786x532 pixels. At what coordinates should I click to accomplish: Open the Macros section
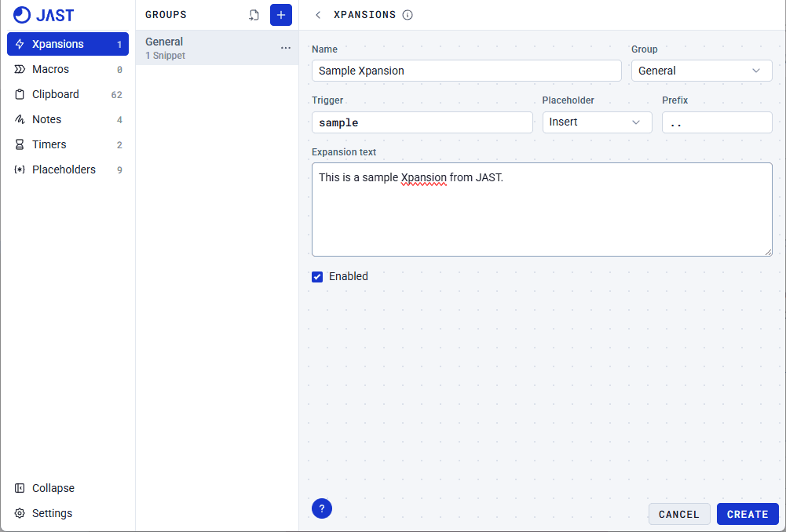click(68, 69)
